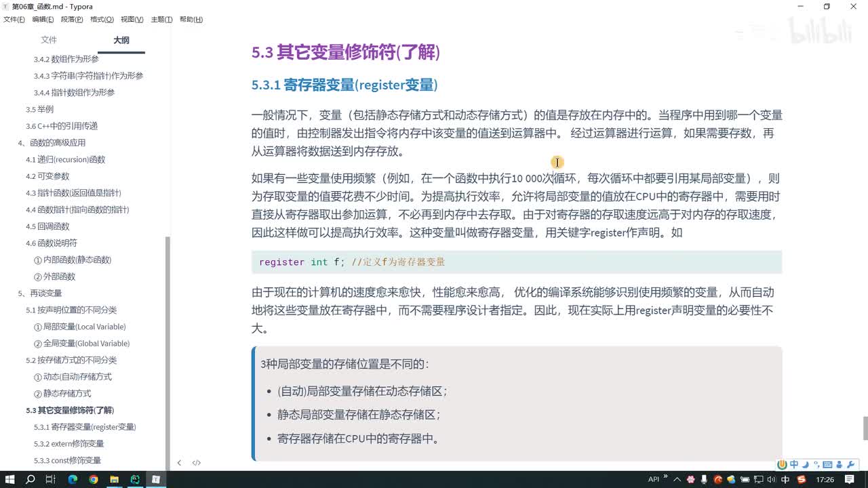Image resolution: width=868 pixels, height=488 pixels.
Task: Launch Google Chrome from taskbar
Action: [x=94, y=479]
